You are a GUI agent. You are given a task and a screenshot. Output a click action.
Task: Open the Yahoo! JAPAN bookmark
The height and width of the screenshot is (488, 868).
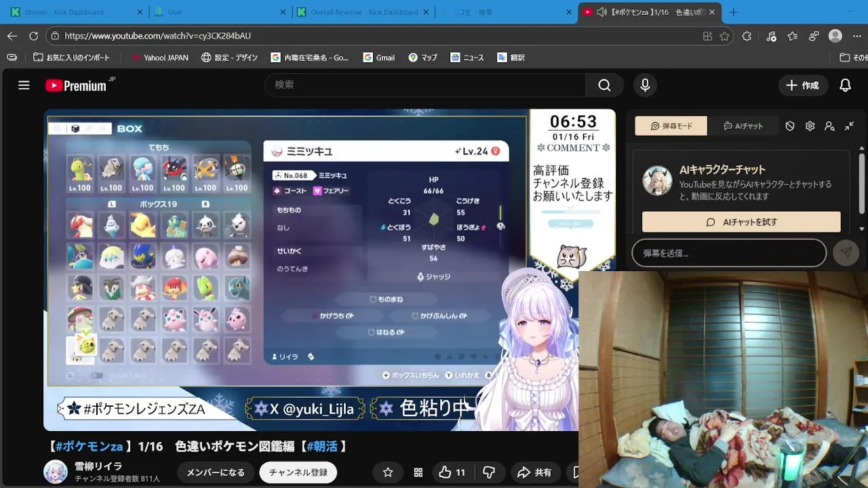(x=160, y=58)
